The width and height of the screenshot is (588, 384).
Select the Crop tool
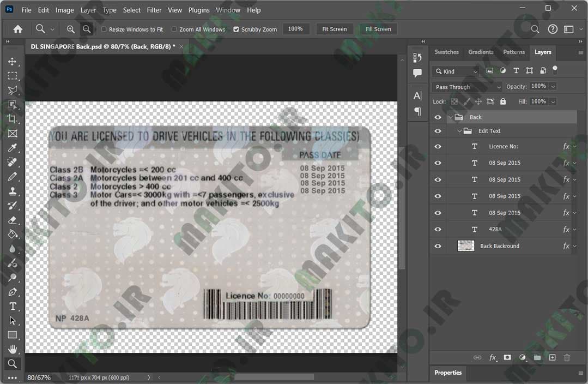click(13, 119)
